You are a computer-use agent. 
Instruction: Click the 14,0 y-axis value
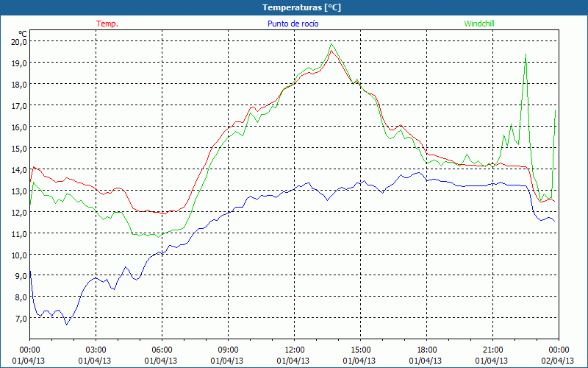click(x=19, y=170)
